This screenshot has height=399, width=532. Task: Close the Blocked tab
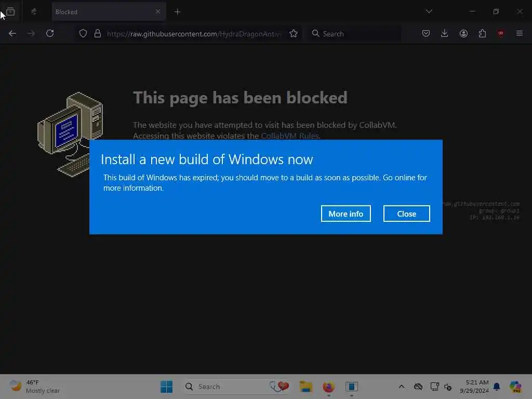pos(158,11)
